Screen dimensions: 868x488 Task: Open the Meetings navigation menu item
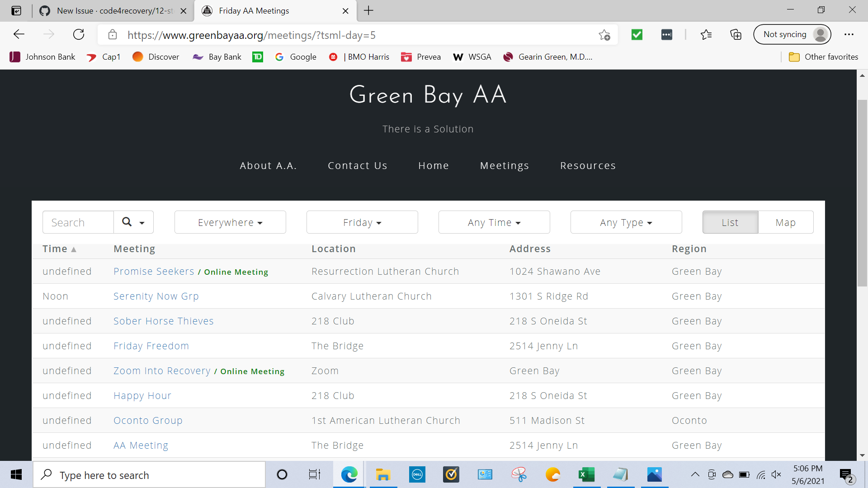tap(504, 165)
